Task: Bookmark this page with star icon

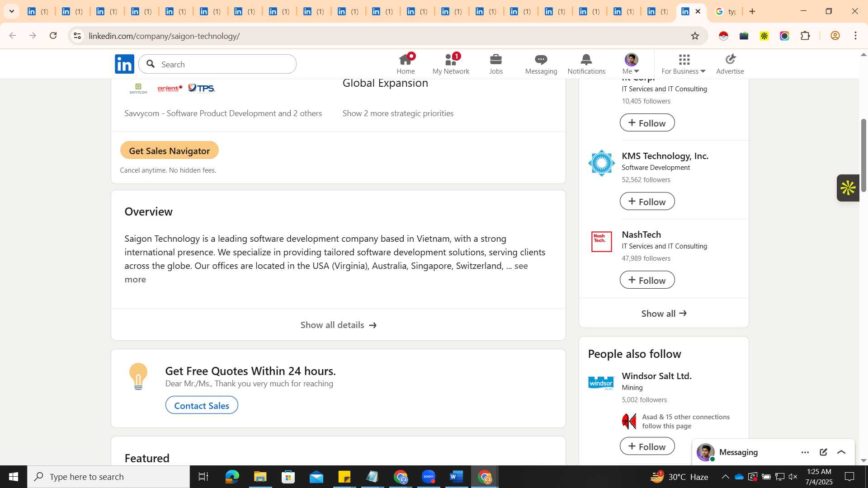Action: pyautogui.click(x=695, y=36)
